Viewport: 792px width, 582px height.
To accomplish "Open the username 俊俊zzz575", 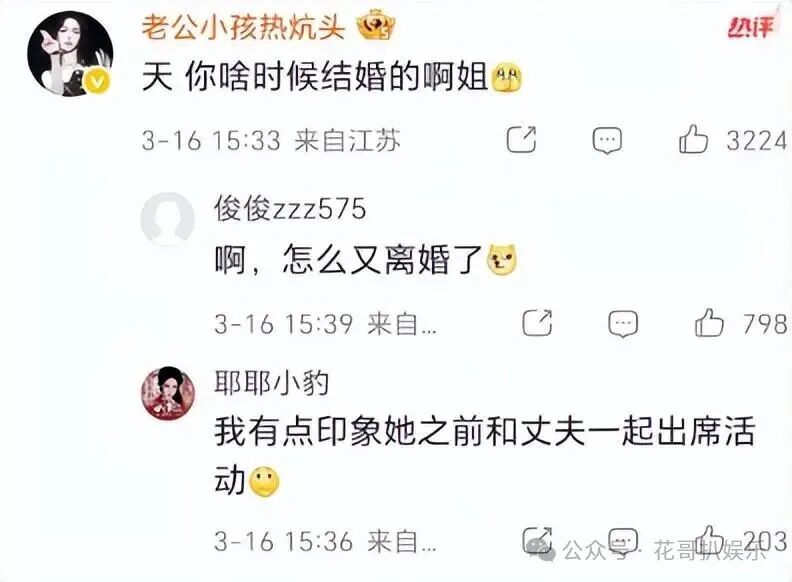I will click(x=290, y=209).
